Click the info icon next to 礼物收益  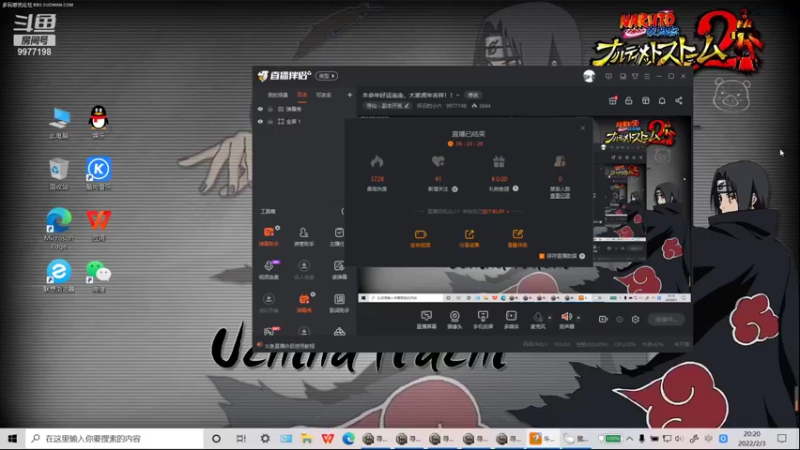pos(516,189)
